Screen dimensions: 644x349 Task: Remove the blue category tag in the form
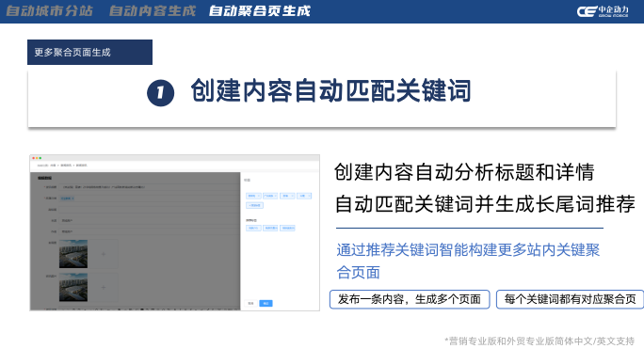pos(72,198)
